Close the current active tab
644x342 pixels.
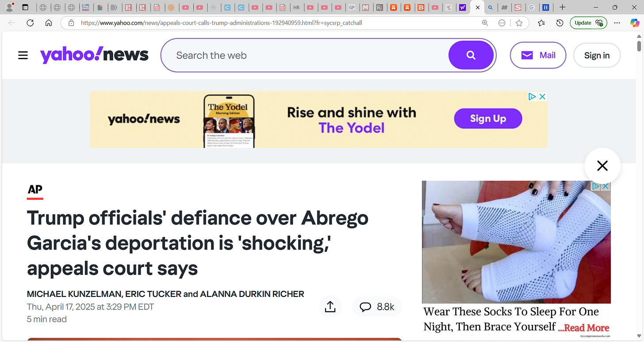point(477,8)
